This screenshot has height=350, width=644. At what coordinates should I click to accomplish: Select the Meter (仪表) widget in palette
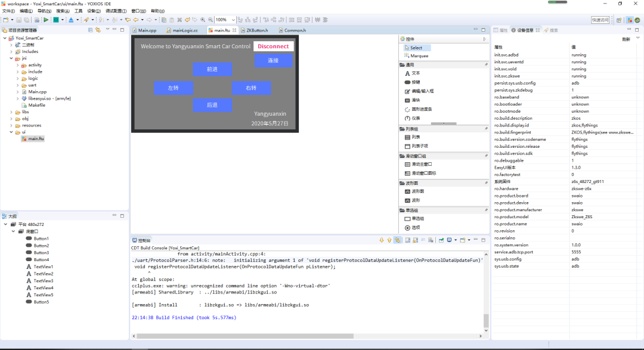point(413,118)
